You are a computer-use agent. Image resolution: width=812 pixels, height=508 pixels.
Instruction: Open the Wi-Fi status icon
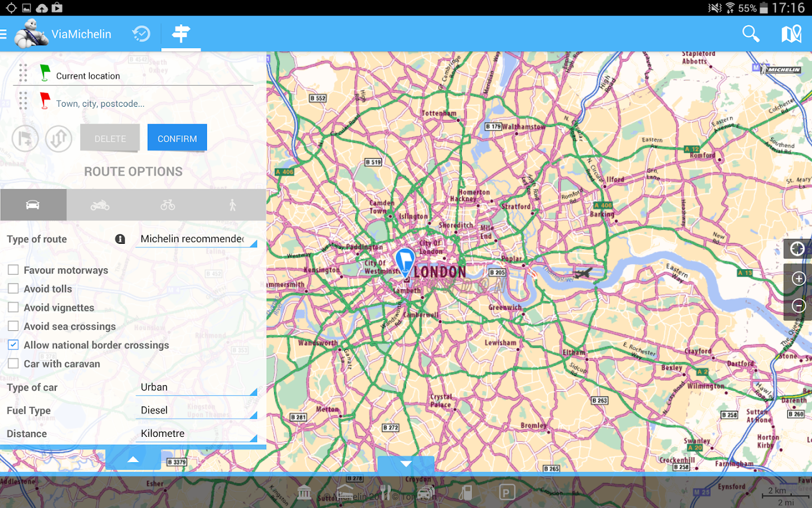click(730, 8)
